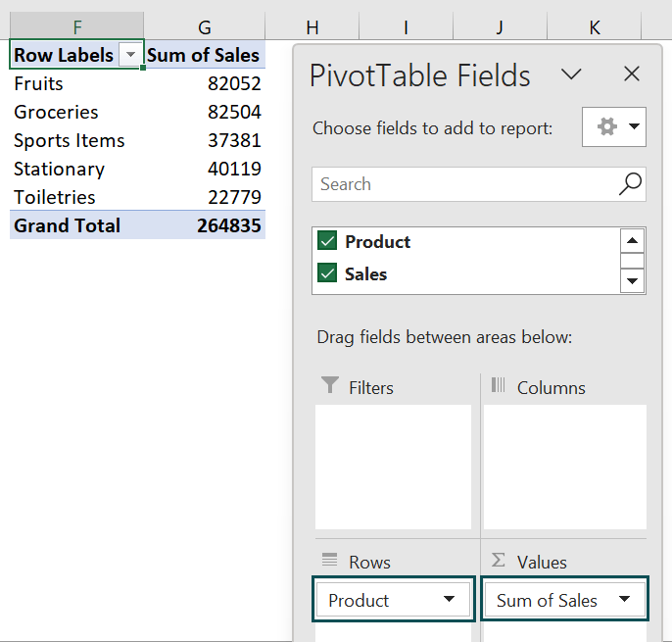The image size is (672, 642).
Task: Select column J header
Action: [500, 26]
